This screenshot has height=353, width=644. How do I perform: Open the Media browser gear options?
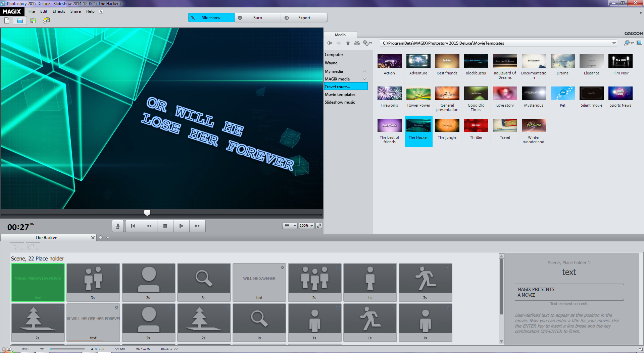click(x=367, y=43)
